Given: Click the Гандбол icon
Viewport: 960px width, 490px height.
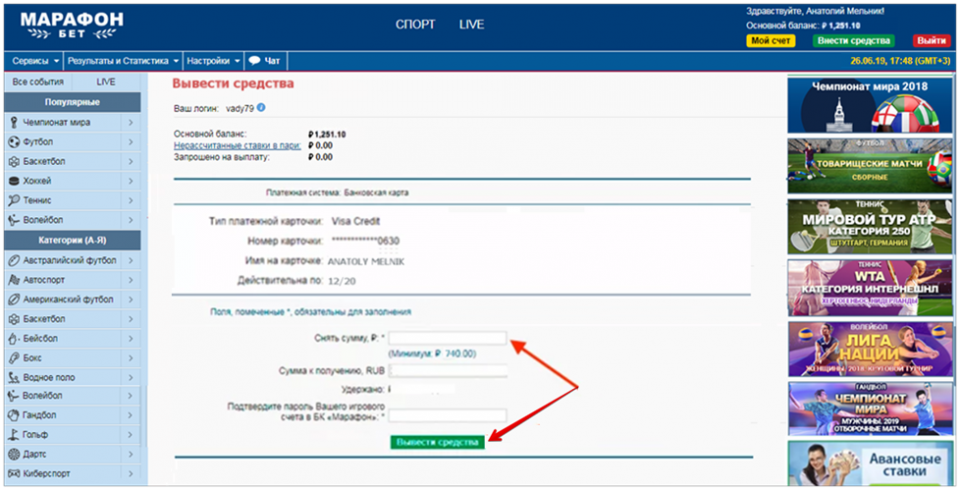Looking at the screenshot, I should [x=14, y=415].
